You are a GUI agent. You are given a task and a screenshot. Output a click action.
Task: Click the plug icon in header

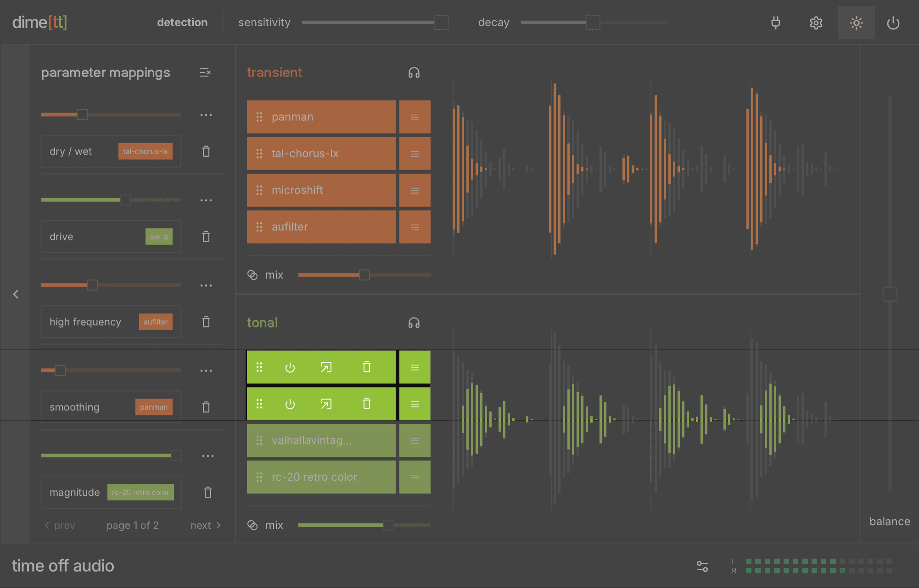(x=775, y=22)
